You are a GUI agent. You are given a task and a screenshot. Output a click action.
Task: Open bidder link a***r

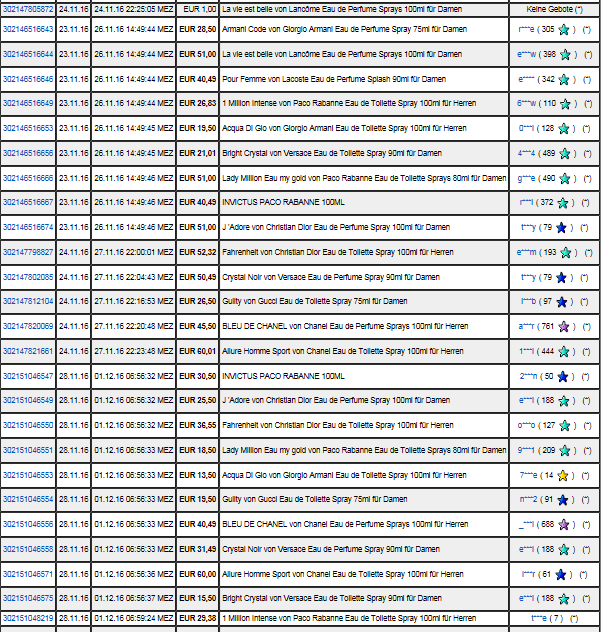[x=526, y=326]
